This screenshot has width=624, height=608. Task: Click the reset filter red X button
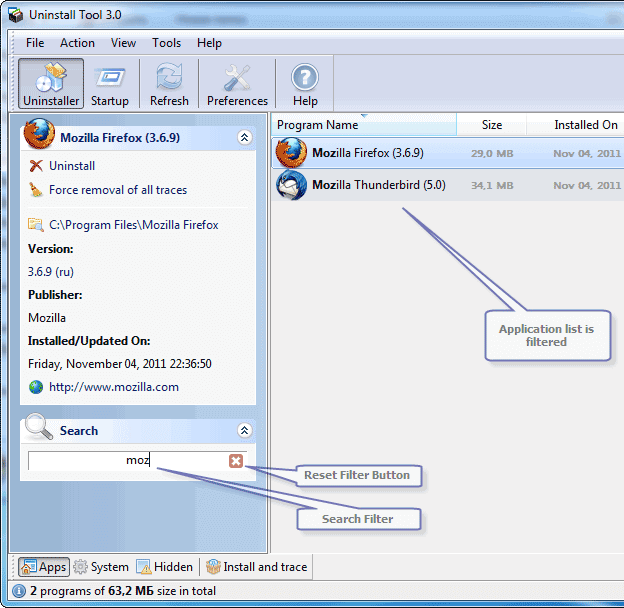tap(236, 461)
